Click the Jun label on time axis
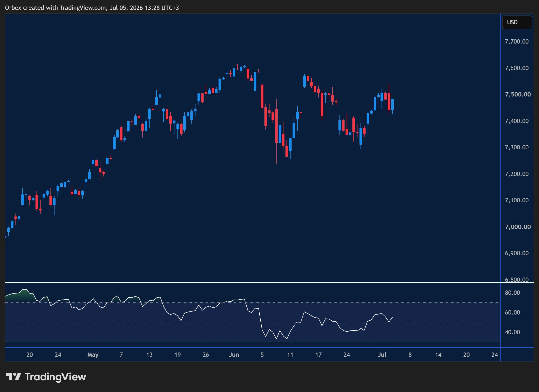The height and width of the screenshot is (392, 539). click(234, 355)
